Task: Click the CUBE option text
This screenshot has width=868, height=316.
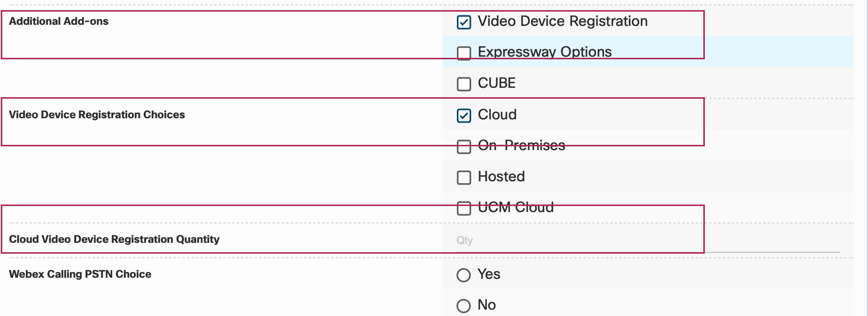Action: pos(496,83)
